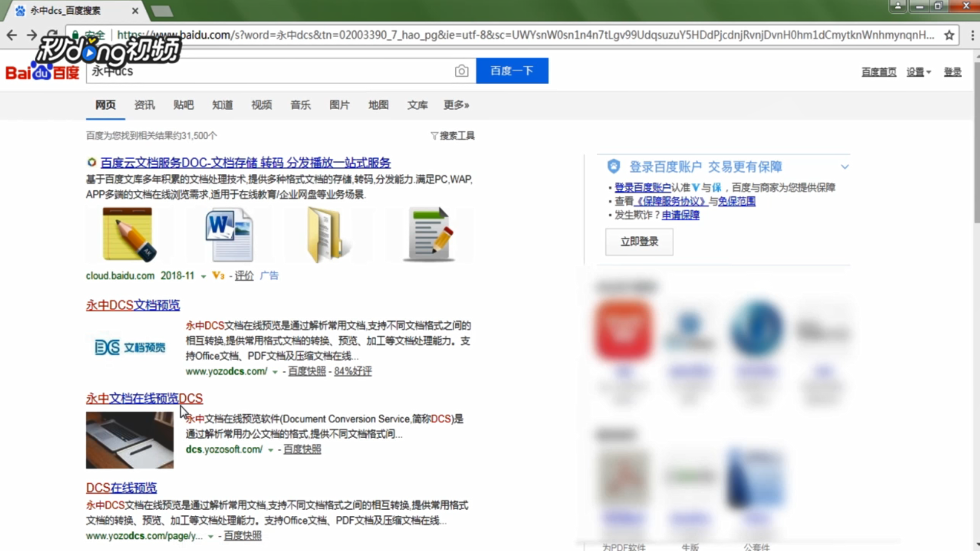
Task: Click the 广告 label
Action: coord(269,275)
